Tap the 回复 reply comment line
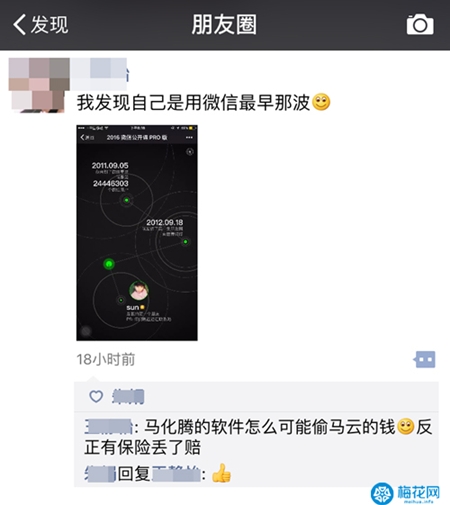 coord(158,473)
